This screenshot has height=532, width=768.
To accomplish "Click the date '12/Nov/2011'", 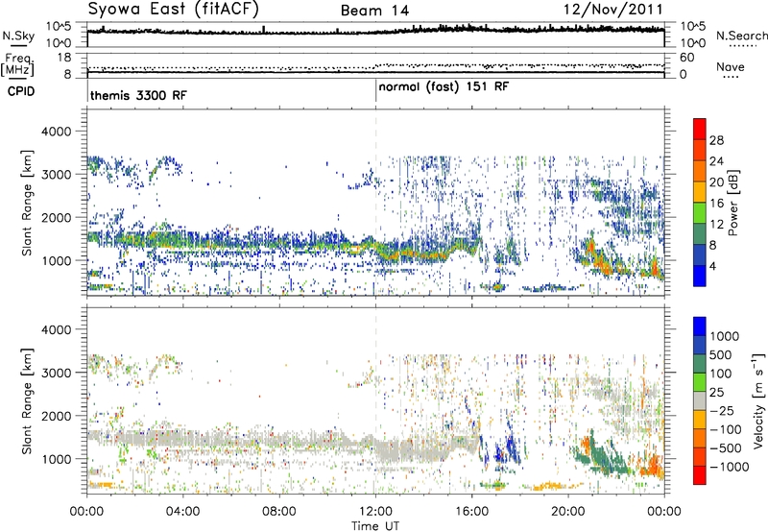I will coord(613,10).
